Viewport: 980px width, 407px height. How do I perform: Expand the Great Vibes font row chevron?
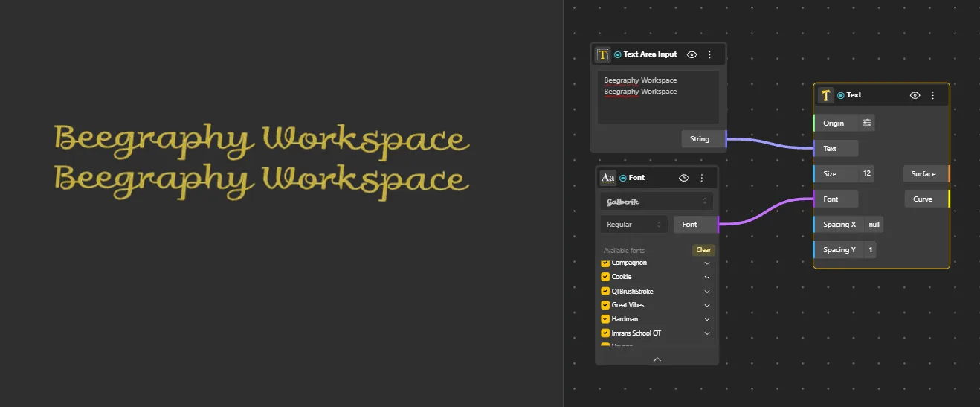click(x=707, y=305)
